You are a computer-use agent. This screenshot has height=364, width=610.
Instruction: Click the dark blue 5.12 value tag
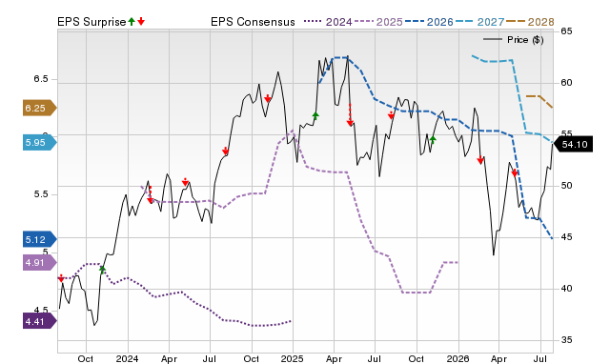pos(40,239)
